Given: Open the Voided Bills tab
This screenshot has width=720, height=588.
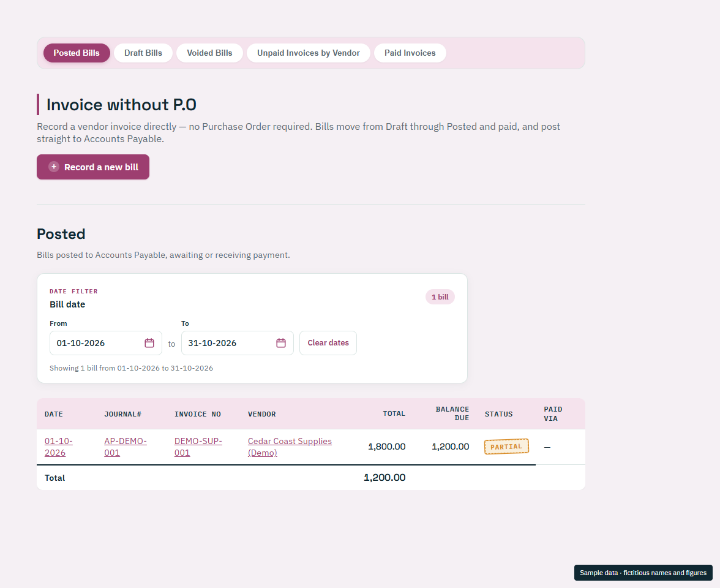Looking at the screenshot, I should 209,53.
